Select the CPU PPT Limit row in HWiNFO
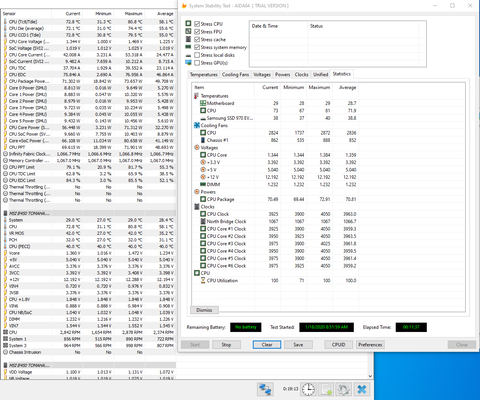The height and width of the screenshot is (400, 480). point(88,167)
